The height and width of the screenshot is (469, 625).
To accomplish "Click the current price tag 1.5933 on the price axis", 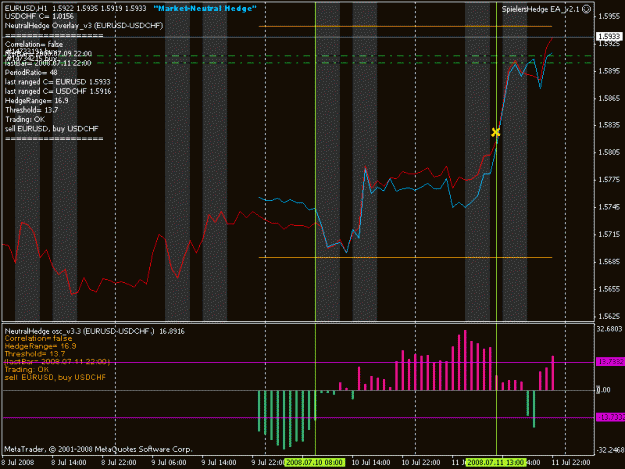I will tap(609, 37).
